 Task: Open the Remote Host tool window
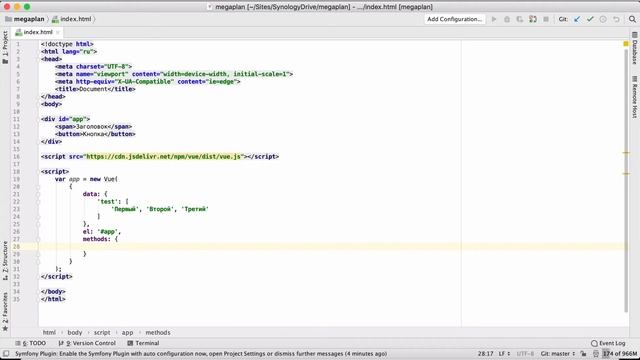635,97
